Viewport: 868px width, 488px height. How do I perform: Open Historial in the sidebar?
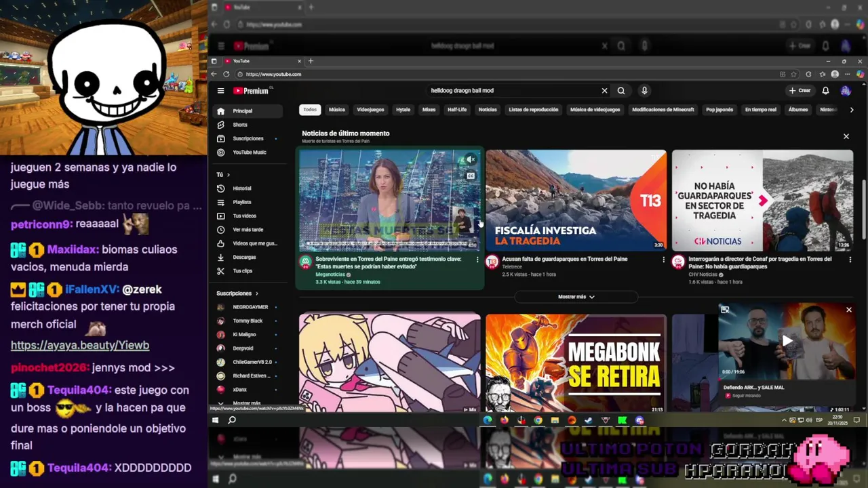pos(247,188)
